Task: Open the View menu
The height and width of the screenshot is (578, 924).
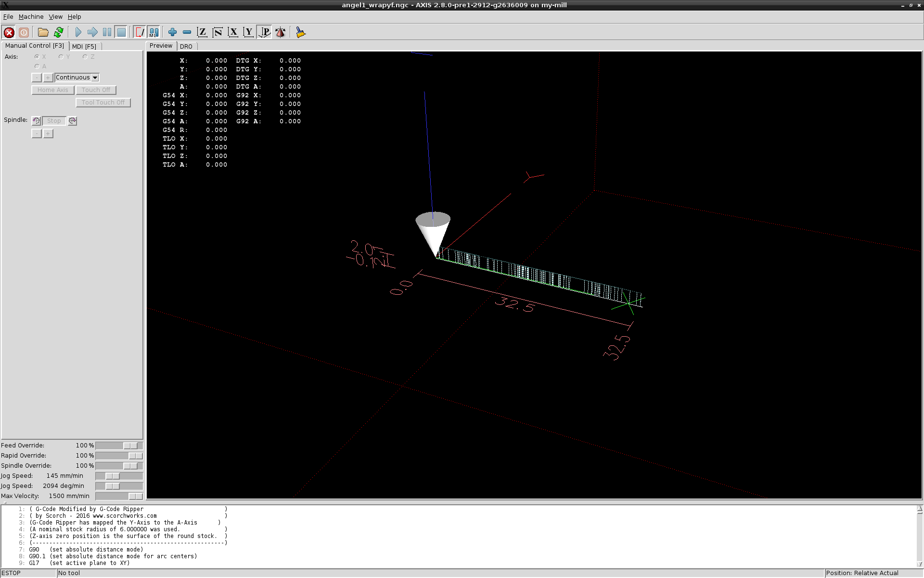Action: 55,17
